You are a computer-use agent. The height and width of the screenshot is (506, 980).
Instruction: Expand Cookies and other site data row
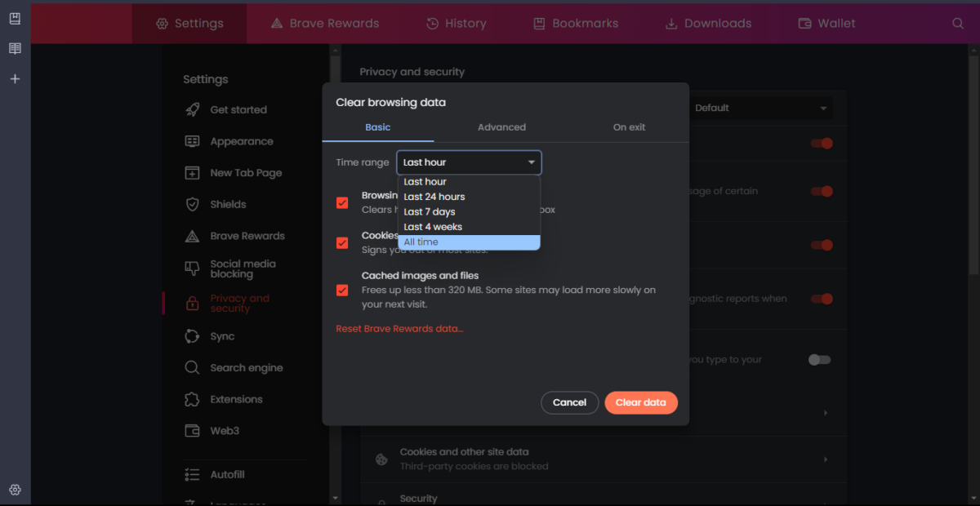824,459
